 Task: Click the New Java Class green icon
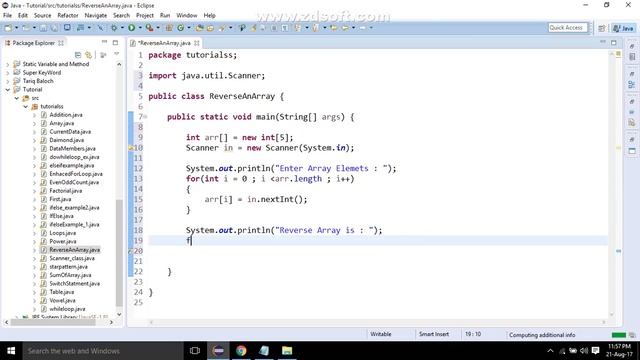180,28
